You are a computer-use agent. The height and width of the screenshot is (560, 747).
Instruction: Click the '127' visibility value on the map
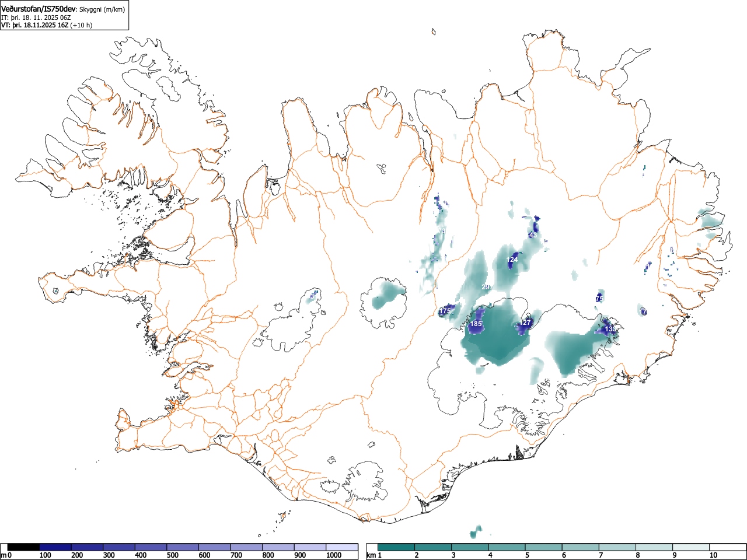pos(525,323)
